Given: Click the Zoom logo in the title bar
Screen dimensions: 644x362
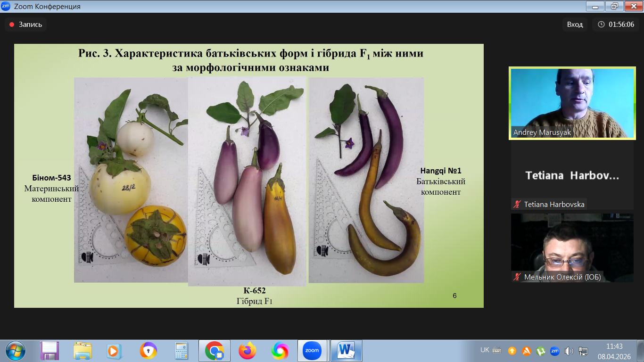Looking at the screenshot, I should [6, 6].
